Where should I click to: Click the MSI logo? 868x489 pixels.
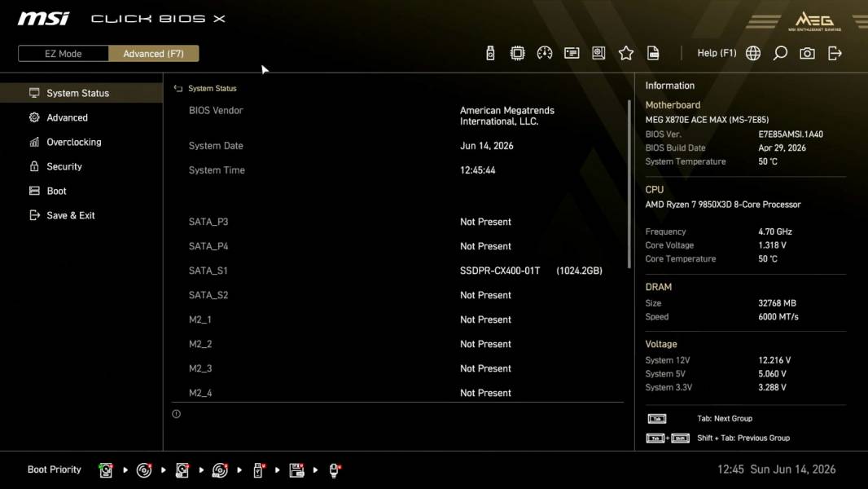point(43,19)
